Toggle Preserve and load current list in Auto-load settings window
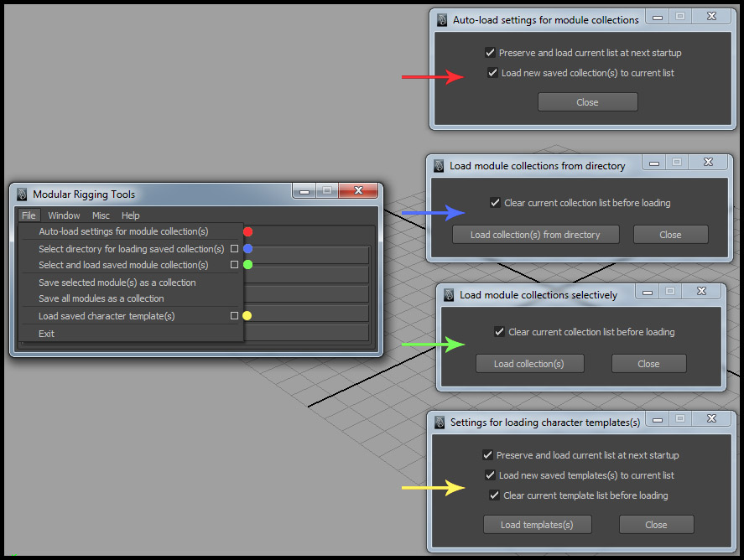 [490, 53]
